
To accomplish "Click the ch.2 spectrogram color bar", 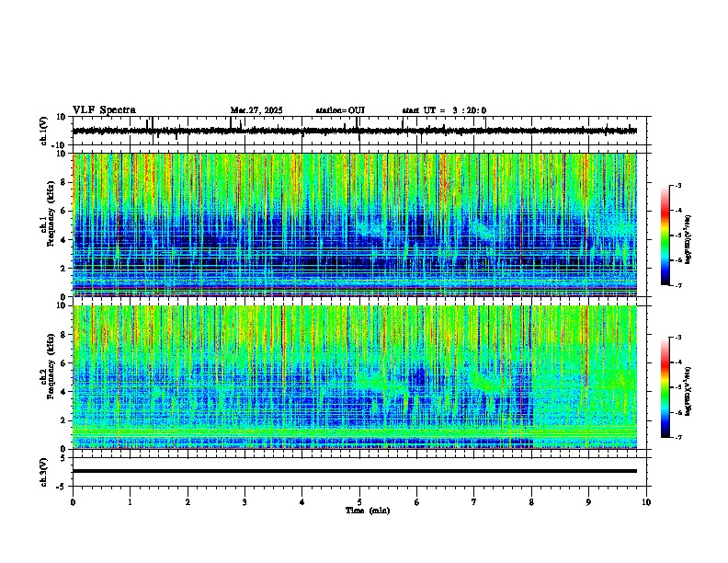I will [665, 387].
